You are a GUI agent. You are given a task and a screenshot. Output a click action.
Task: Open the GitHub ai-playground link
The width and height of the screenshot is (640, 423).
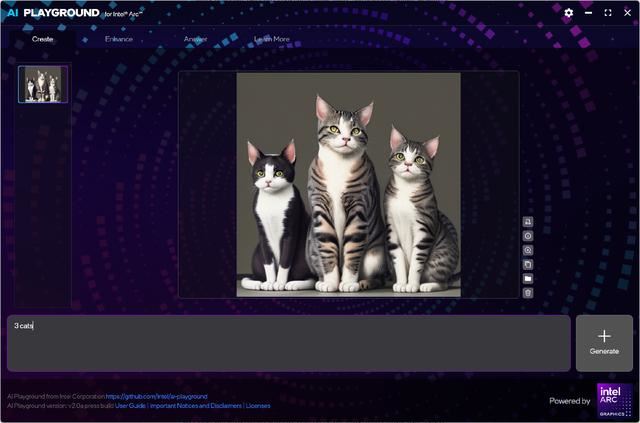[156, 396]
